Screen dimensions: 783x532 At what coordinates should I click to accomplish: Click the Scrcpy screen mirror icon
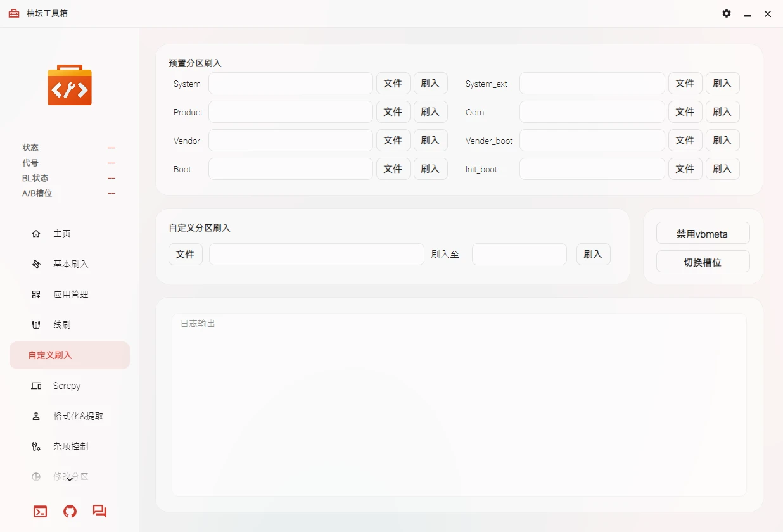pyautogui.click(x=36, y=386)
